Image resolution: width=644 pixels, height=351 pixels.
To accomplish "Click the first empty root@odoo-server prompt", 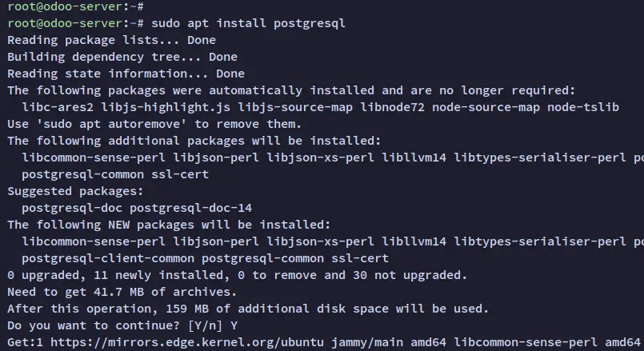I will (x=75, y=6).
